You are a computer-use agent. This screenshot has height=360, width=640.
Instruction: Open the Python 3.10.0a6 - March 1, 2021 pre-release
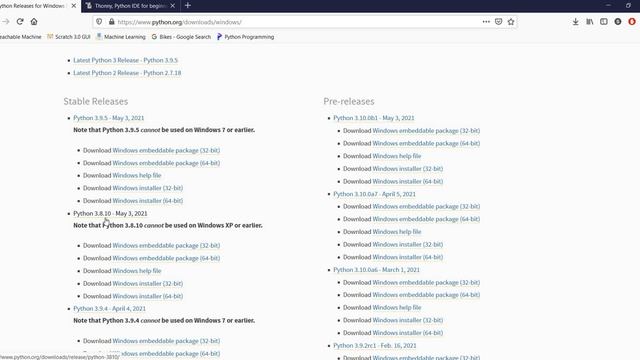pyautogui.click(x=376, y=270)
